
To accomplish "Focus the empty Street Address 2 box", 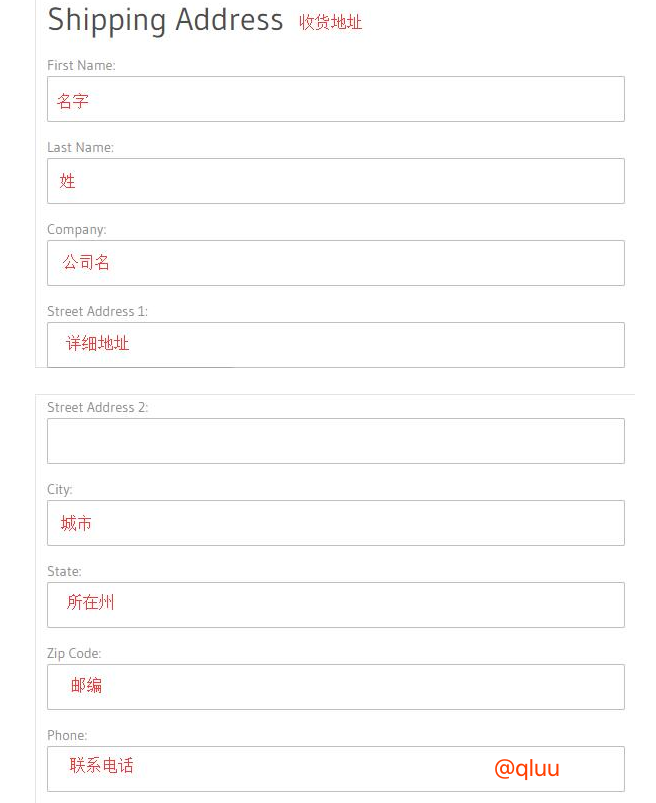I will pyautogui.click(x=335, y=441).
